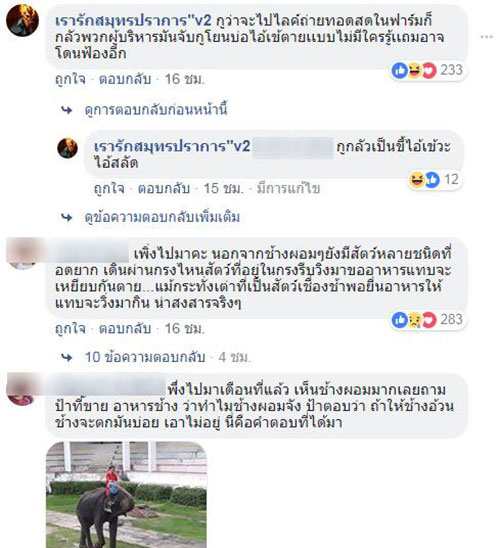The width and height of the screenshot is (500, 548).
Task: Open the commenter's flame avatar on the first comment
Action: pyautogui.click(x=22, y=20)
